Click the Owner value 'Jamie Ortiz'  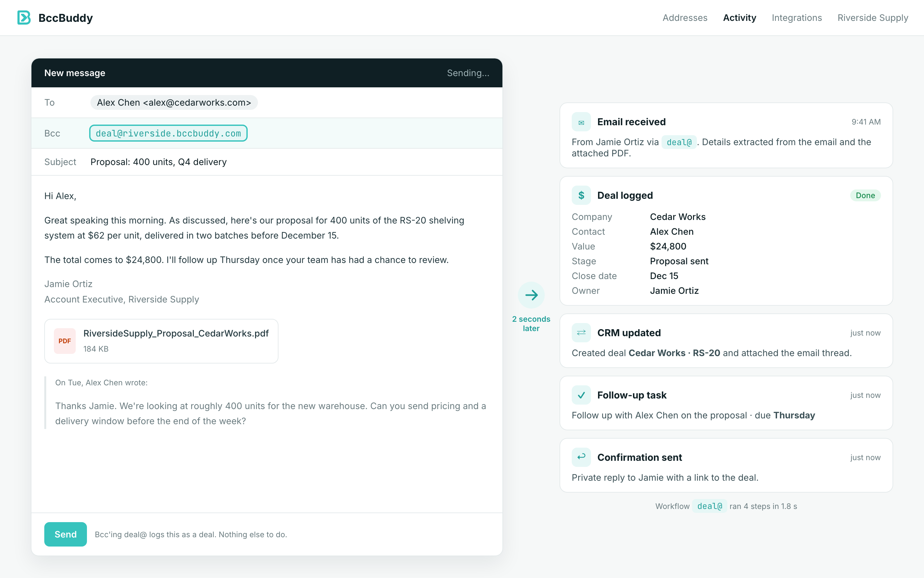click(x=674, y=291)
